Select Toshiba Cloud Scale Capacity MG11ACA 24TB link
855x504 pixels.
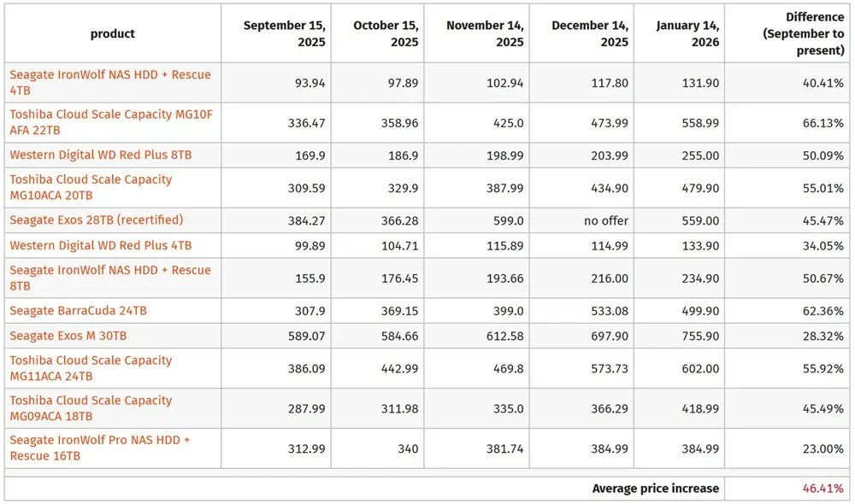[91, 360]
